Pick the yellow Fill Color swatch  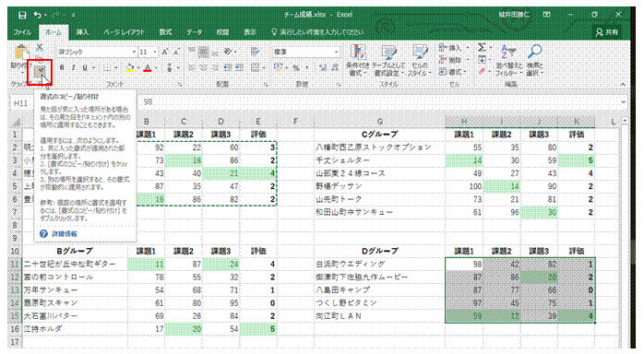[130, 67]
